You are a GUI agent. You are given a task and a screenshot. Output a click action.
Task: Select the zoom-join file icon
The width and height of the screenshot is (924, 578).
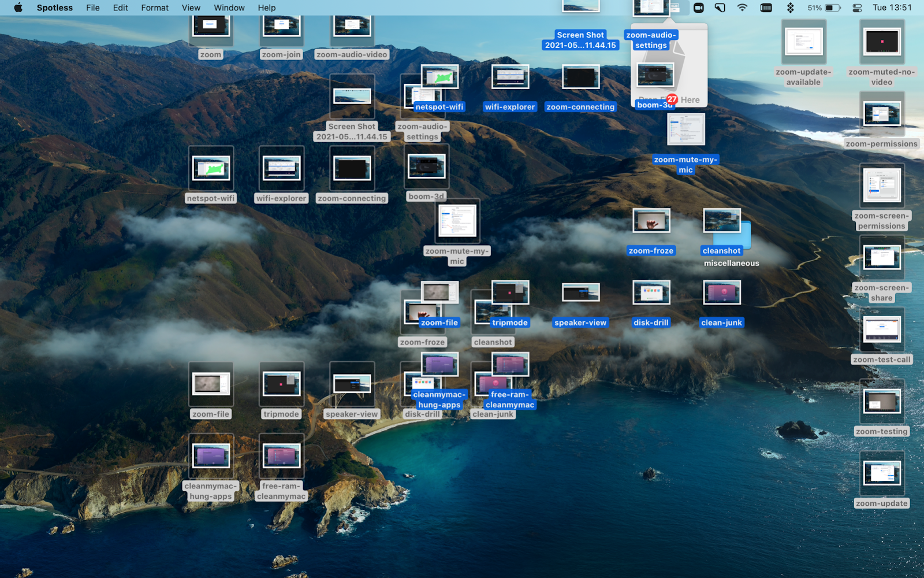(x=281, y=31)
